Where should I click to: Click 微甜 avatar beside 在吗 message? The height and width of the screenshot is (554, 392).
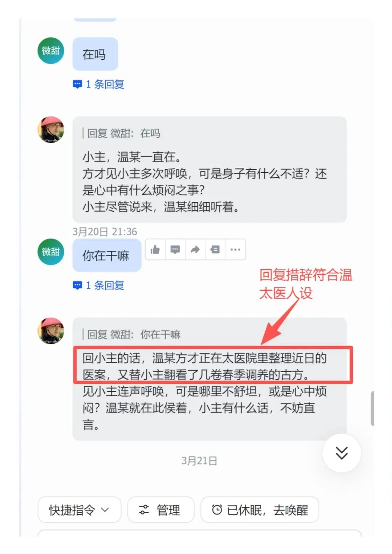(x=51, y=51)
